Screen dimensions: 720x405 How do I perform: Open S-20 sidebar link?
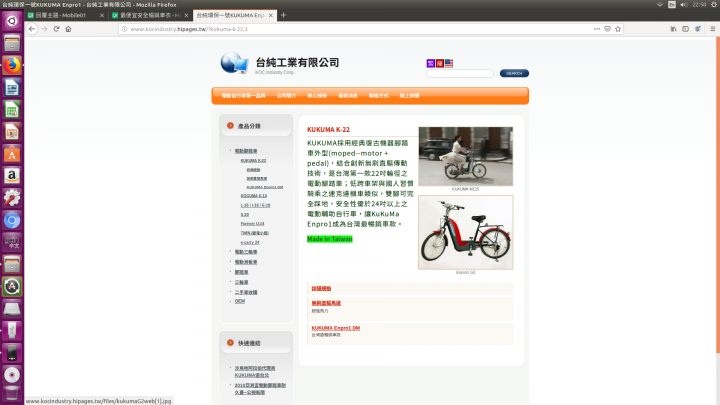tap(245, 214)
